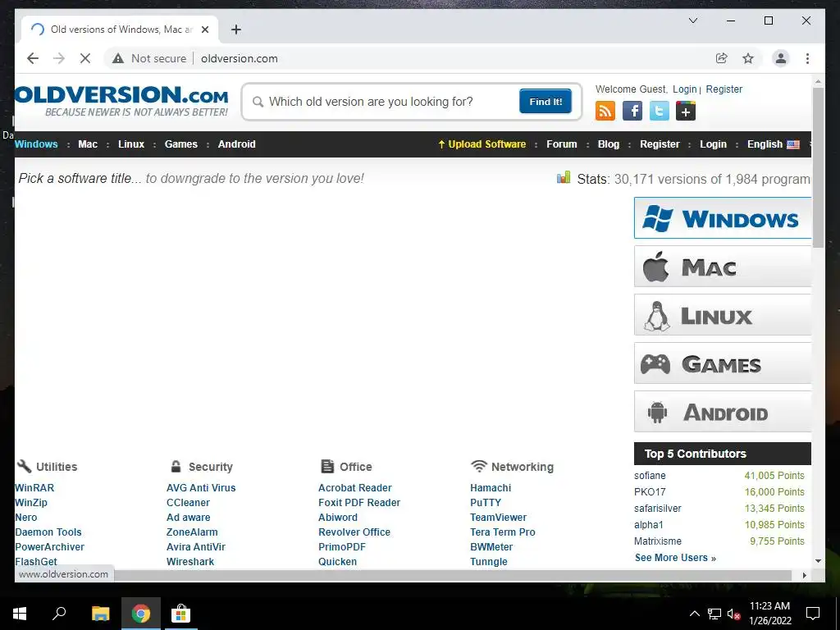Click the taskbar clock and date
840x630 pixels.
pyautogui.click(x=769, y=614)
